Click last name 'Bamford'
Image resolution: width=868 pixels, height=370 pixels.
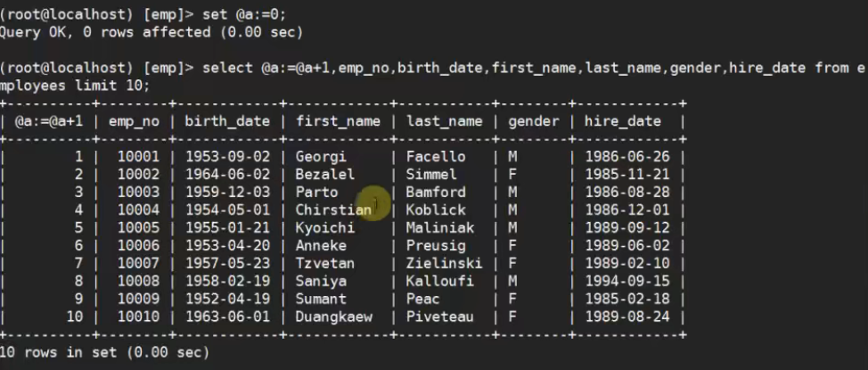point(436,193)
